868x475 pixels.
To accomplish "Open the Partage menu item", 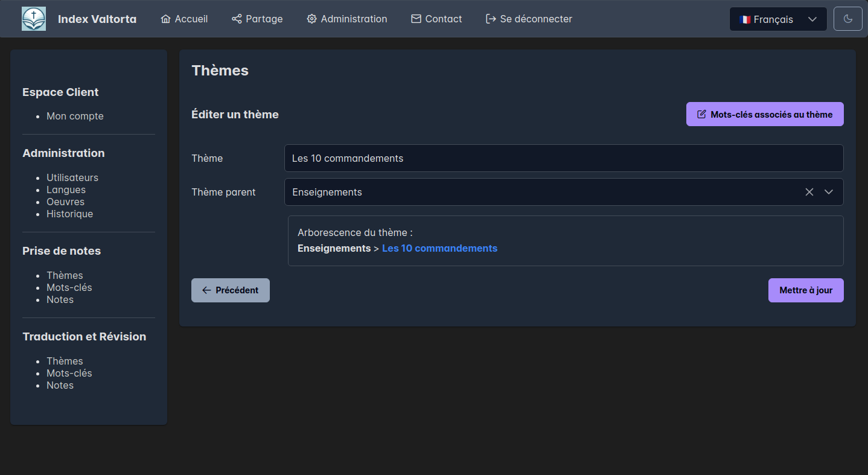I will click(x=257, y=19).
